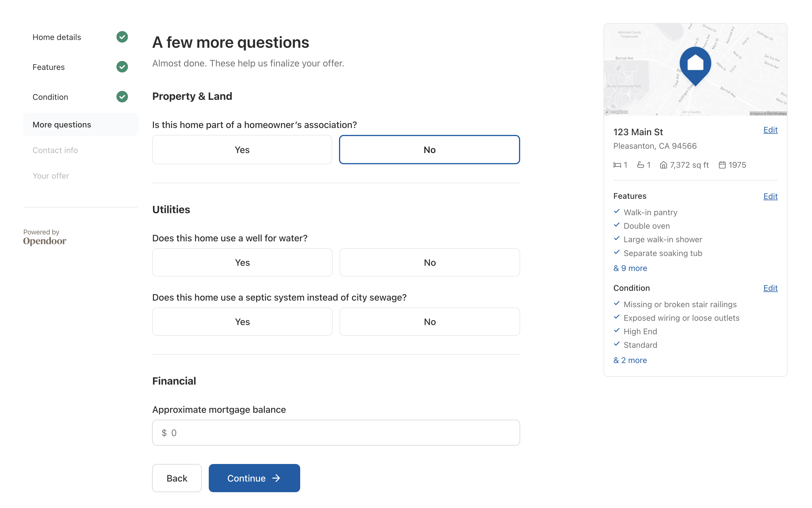Screen dimensions: 812x508
Task: Click the green checkmark beside Home details
Action: click(x=122, y=37)
